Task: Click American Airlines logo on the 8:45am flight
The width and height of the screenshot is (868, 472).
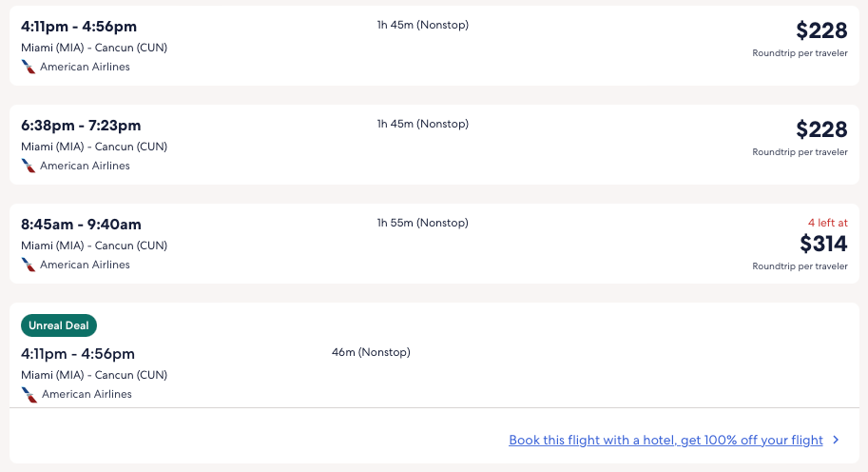Action: point(29,265)
